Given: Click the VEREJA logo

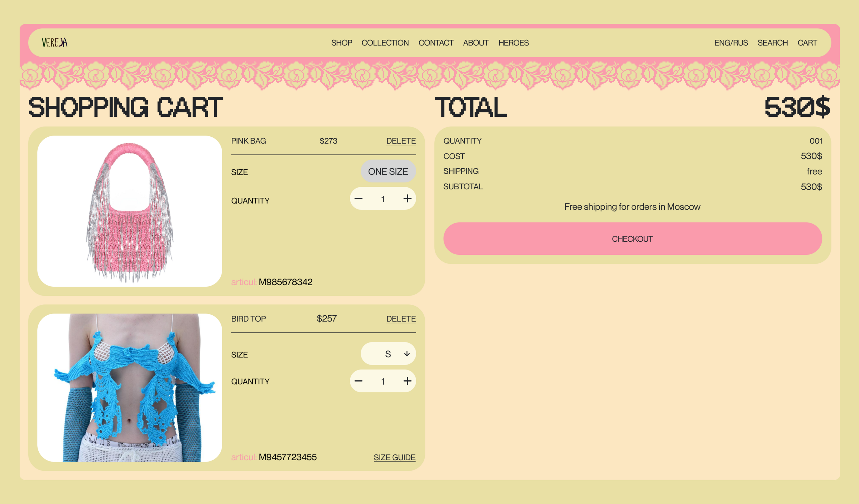Looking at the screenshot, I should click(54, 43).
